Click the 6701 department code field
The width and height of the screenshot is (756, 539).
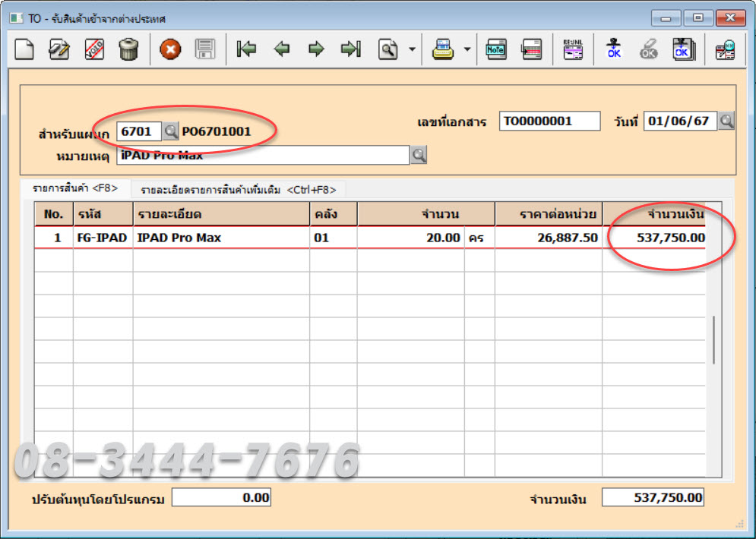139,131
